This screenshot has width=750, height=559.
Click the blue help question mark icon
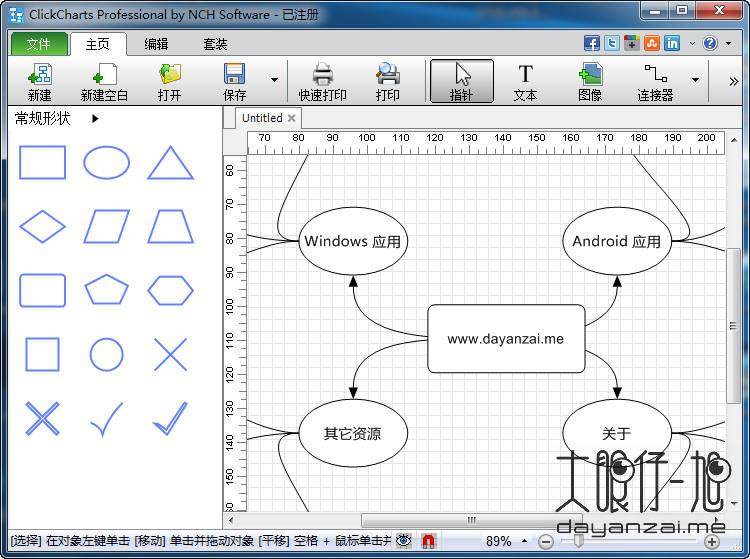tap(710, 44)
